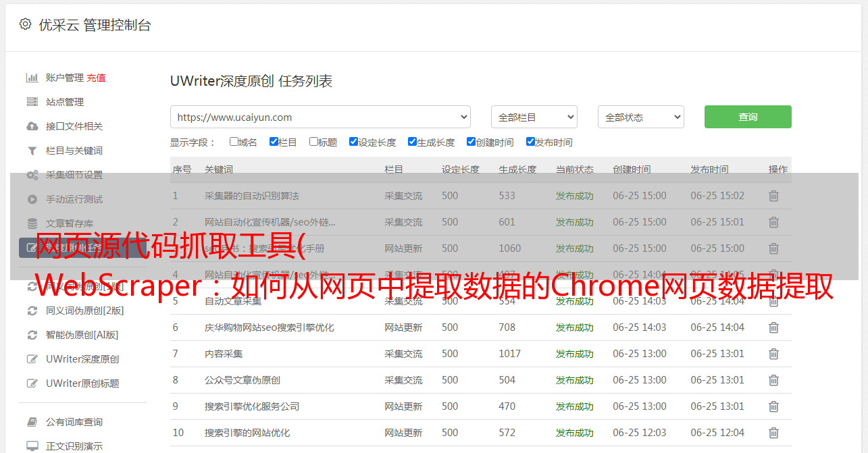Image resolution: width=868 pixels, height=453 pixels.
Task: Click generated length value 708
Action: coord(507,327)
